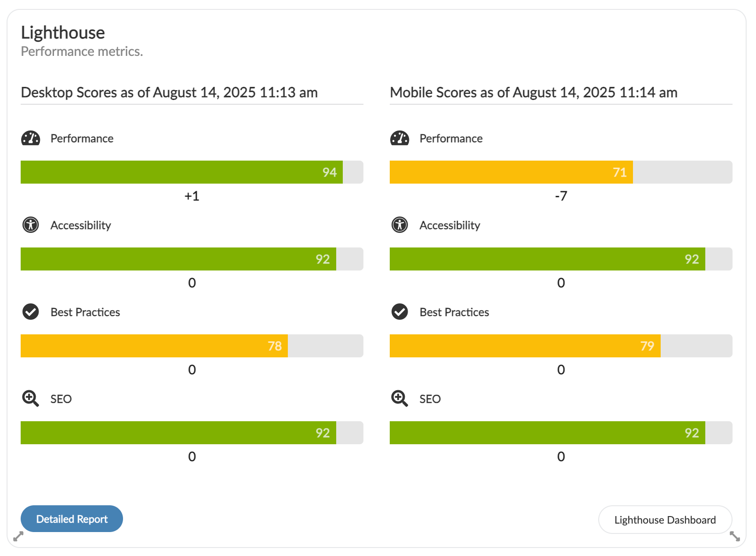This screenshot has width=756, height=556.
Task: Click the mobile Best Practices checkmark icon
Action: click(x=400, y=311)
